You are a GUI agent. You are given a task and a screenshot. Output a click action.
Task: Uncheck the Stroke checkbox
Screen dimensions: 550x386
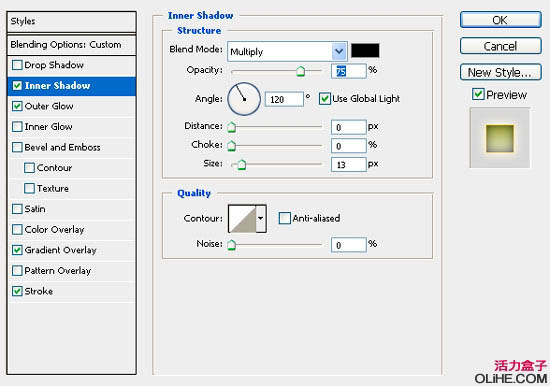17,291
